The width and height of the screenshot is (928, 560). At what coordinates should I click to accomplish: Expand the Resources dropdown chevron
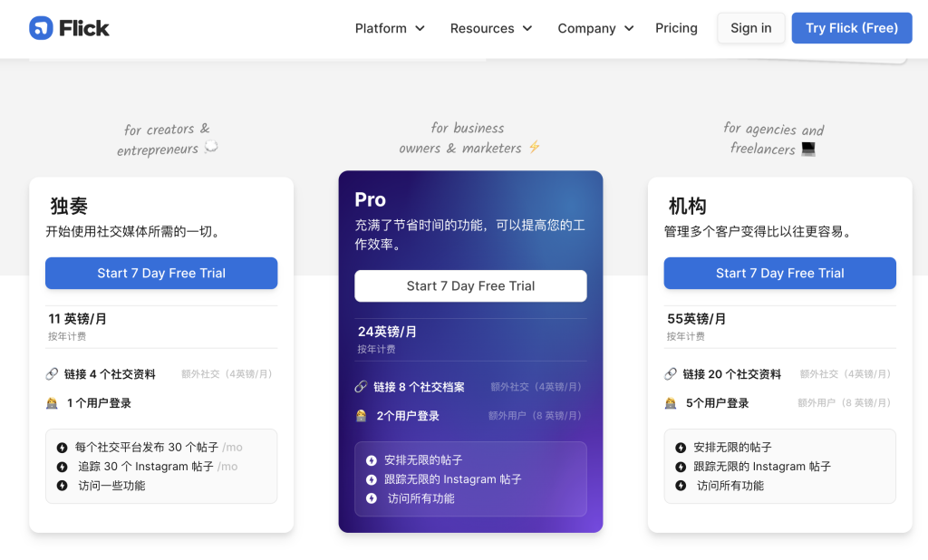[x=527, y=28]
